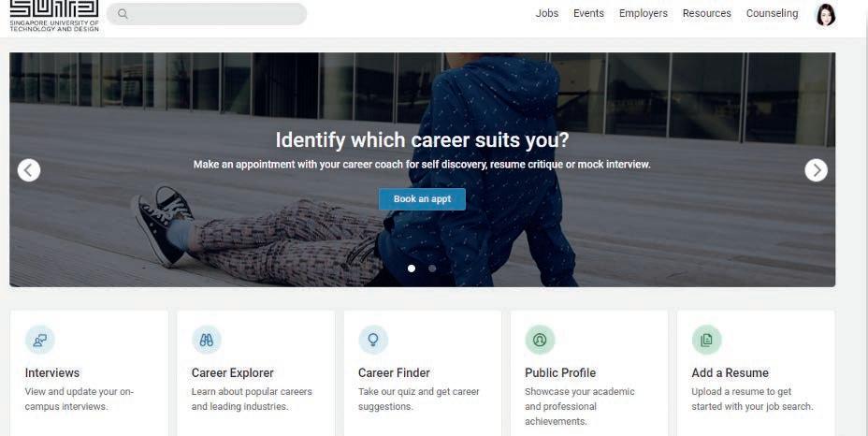This screenshot has width=868, height=436.
Task: Click the Book an appt button
Action: point(422,199)
